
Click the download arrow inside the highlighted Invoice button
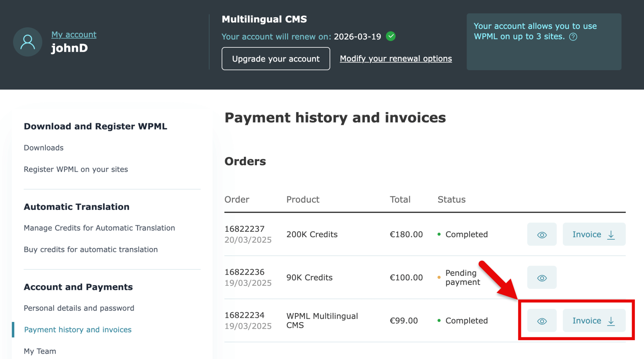pos(611,320)
